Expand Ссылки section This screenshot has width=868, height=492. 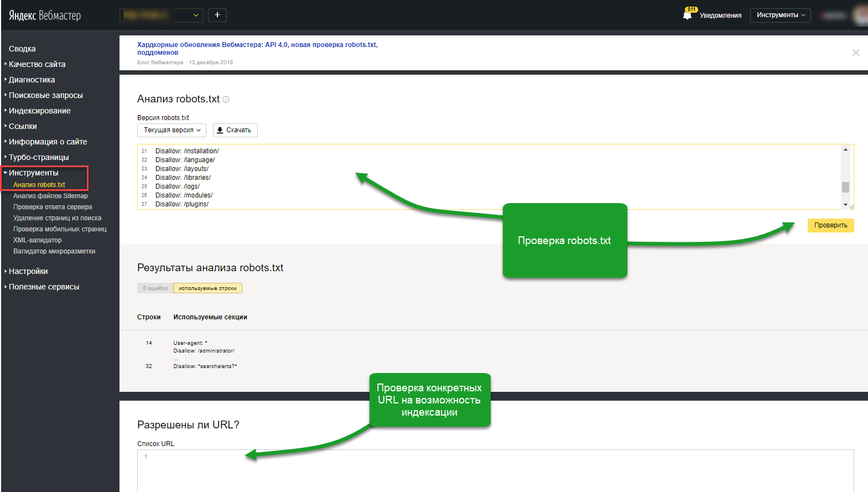(23, 126)
